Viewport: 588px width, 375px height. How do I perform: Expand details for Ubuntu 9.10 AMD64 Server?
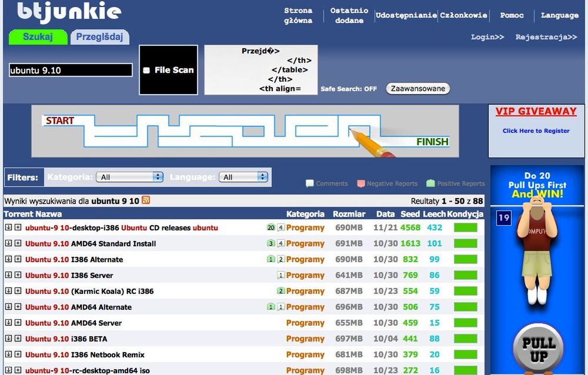pyautogui.click(x=18, y=322)
